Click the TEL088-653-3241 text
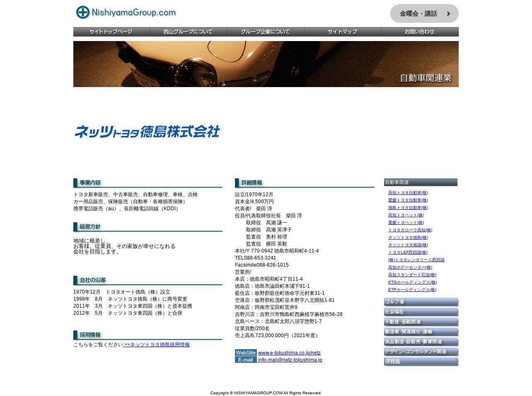Viewport: 532px width, 396px height. (x=255, y=258)
